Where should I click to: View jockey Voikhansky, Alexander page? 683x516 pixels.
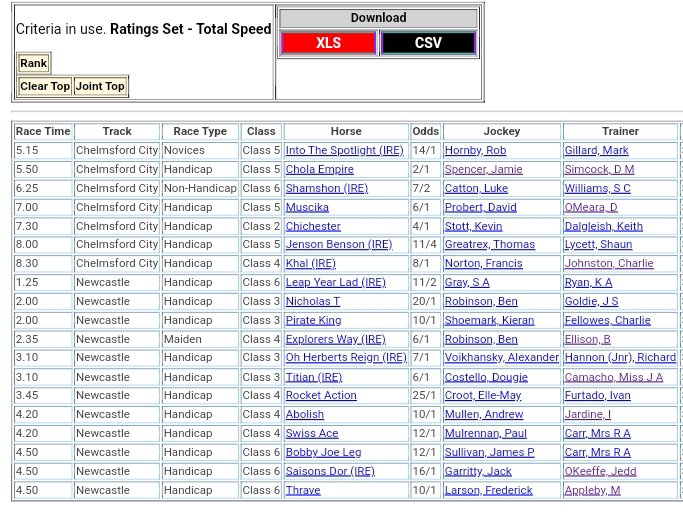pyautogui.click(x=501, y=357)
